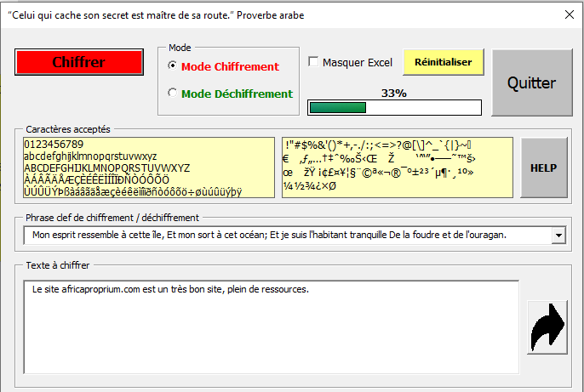Click the 33% progress percentage label
This screenshot has height=392, width=584.
(x=393, y=93)
